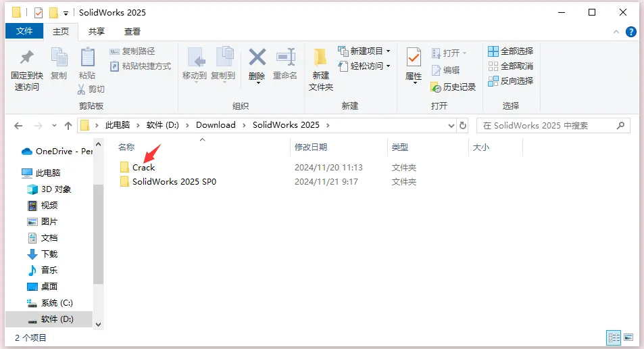Open 3D 对象 in navigation pane

coord(49,189)
